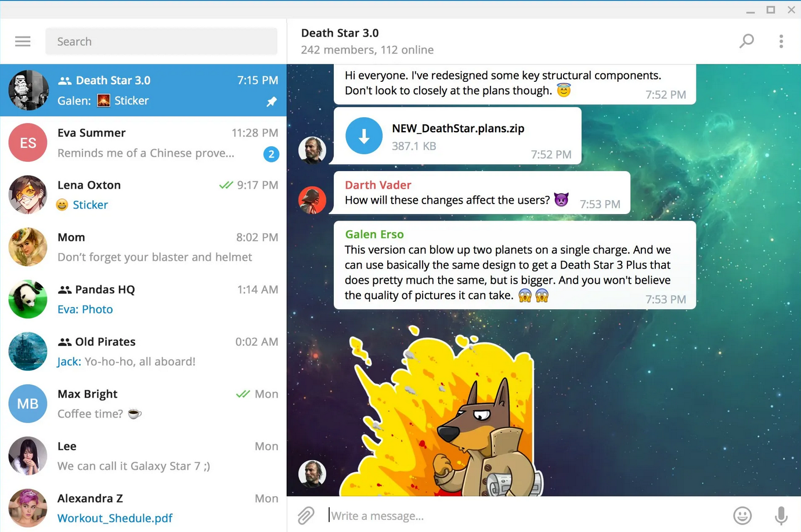This screenshot has height=532, width=801.
Task: Click the pin icon on Death Star 3.0 chat
Action: [272, 101]
